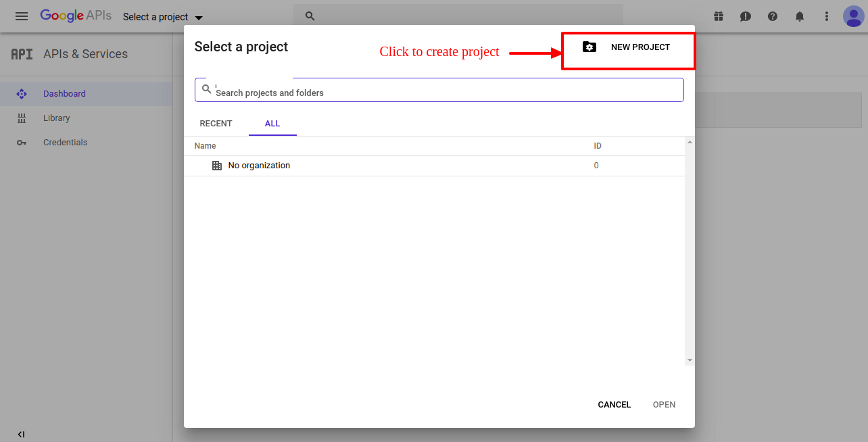Open your profile avatar
868x442 pixels.
pyautogui.click(x=854, y=16)
